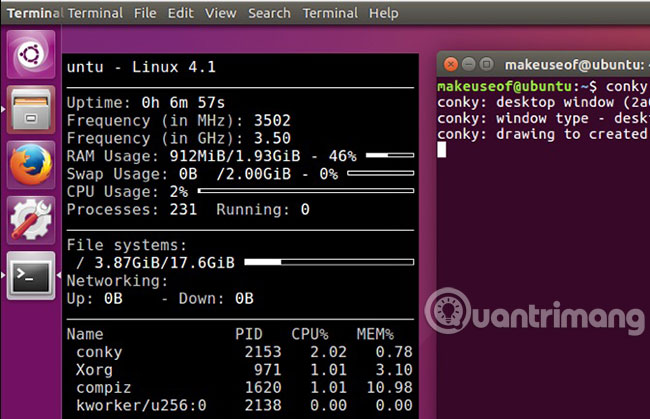Click the 'Up: 0B' network value
Viewport: 650px width, 419px height.
tap(95, 298)
